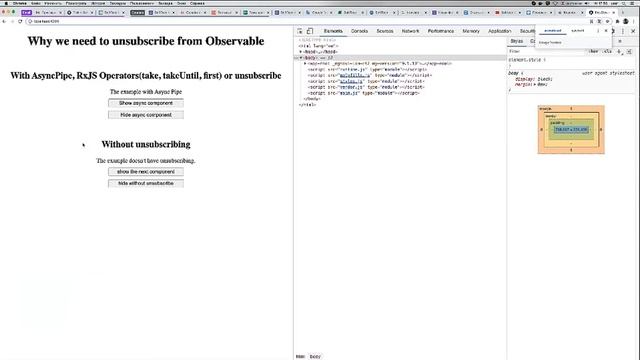Click the Show async component button

[x=146, y=103]
